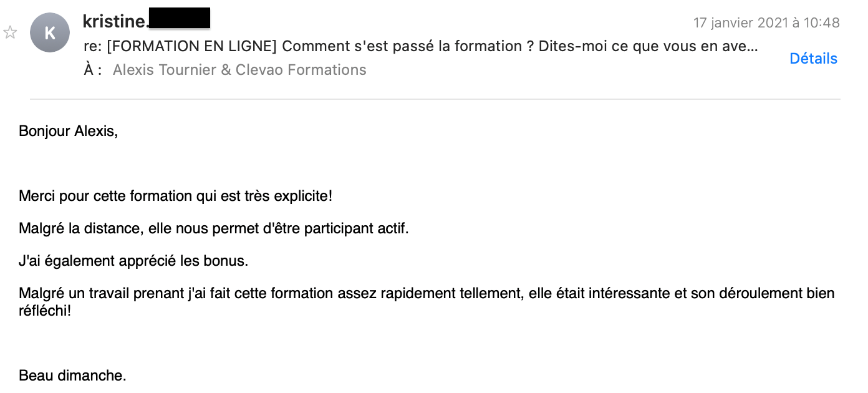Place cursor in the Bonjour Alexis greeting
868x393 pixels.
tap(68, 131)
